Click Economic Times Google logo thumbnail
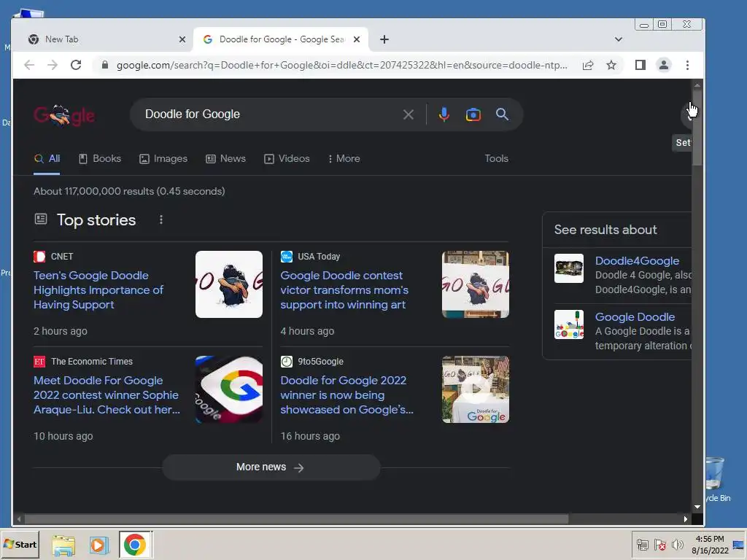Image resolution: width=747 pixels, height=560 pixels. [228, 389]
